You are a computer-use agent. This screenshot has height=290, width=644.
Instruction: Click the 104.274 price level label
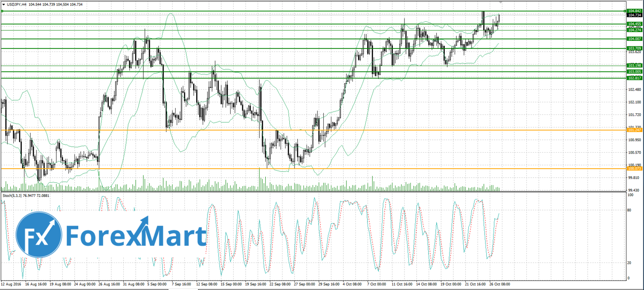634,30
